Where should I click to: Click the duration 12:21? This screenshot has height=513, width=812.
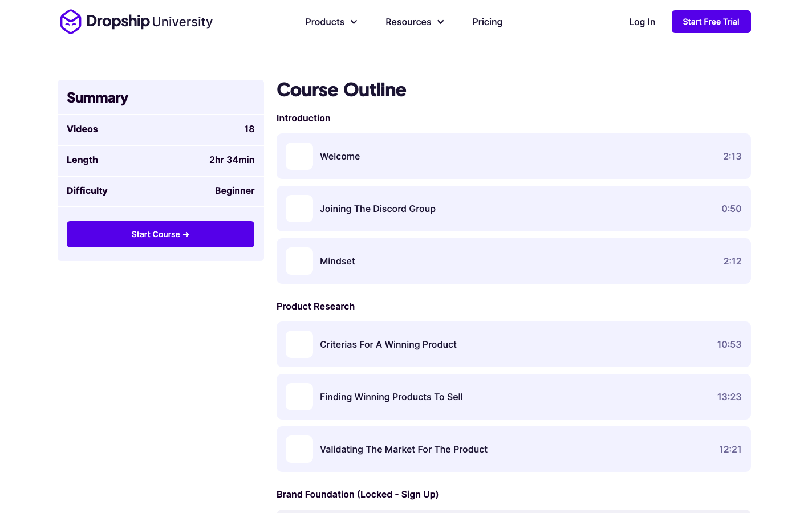(x=730, y=449)
